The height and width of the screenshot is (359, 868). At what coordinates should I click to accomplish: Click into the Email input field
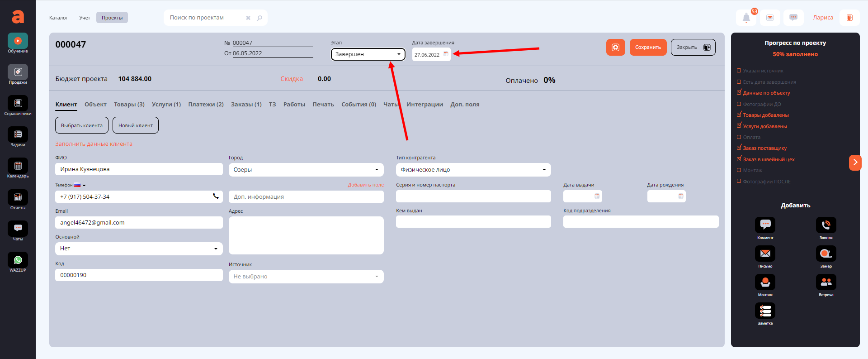(x=139, y=223)
